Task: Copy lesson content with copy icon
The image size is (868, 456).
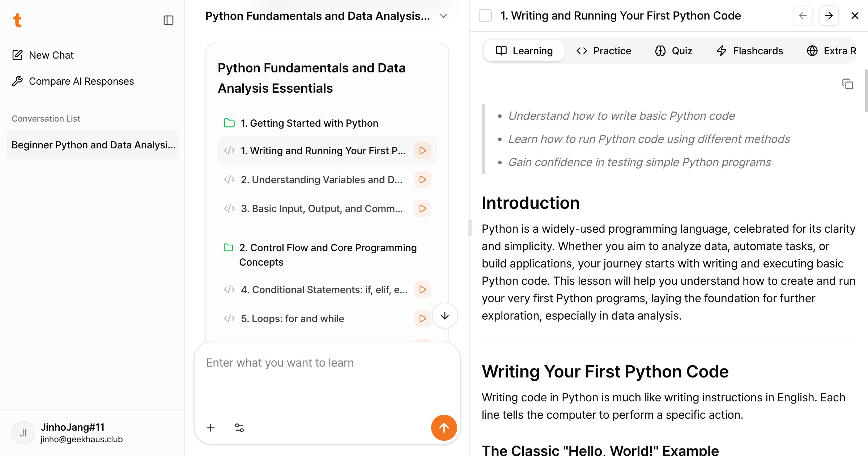Action: click(x=847, y=84)
